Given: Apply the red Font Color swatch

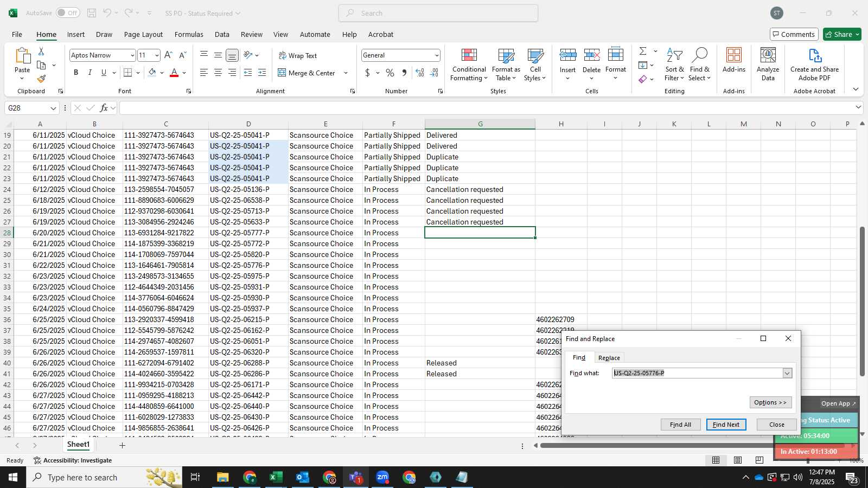Looking at the screenshot, I should [x=174, y=73].
